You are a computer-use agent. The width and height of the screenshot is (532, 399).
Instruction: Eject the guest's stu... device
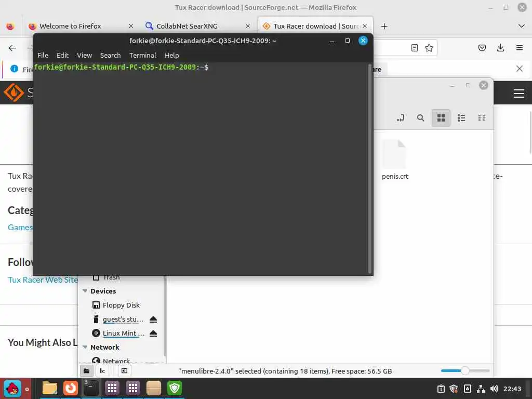coord(153,320)
